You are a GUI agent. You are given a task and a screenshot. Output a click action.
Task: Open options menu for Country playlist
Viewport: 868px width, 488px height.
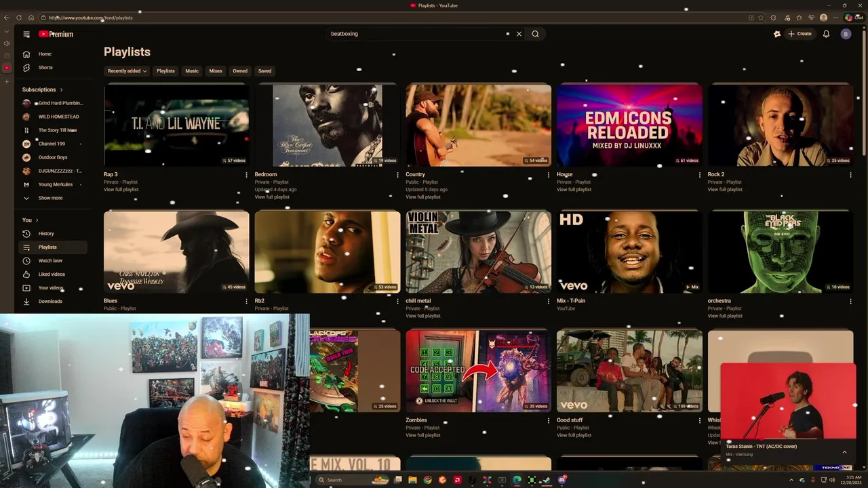(x=549, y=175)
